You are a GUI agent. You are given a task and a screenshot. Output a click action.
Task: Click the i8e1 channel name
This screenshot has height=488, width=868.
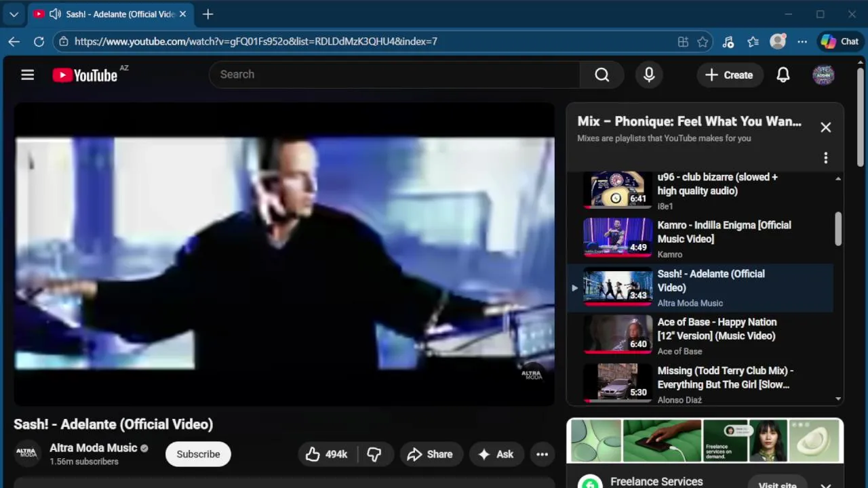coord(665,206)
